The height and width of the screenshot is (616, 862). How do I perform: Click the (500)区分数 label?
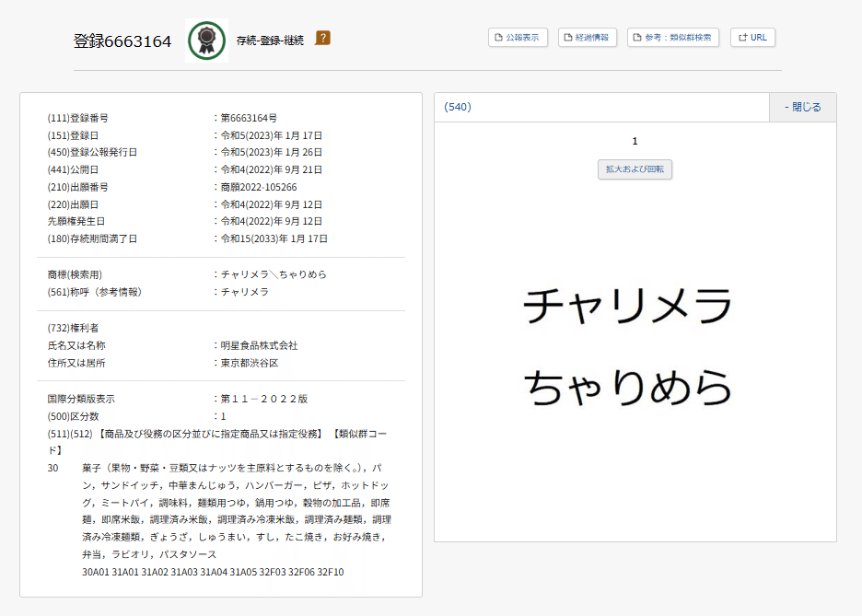73,416
